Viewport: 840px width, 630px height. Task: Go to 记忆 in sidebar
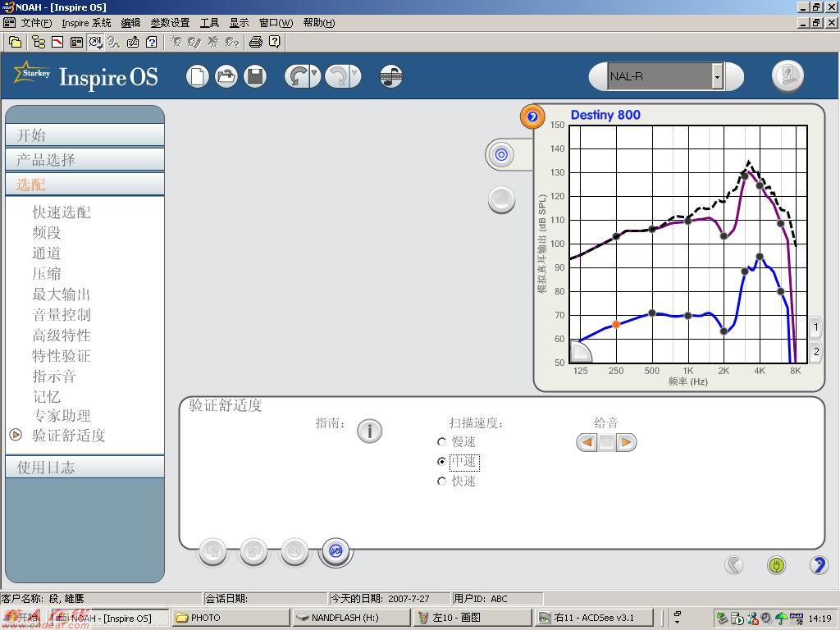[x=47, y=397]
